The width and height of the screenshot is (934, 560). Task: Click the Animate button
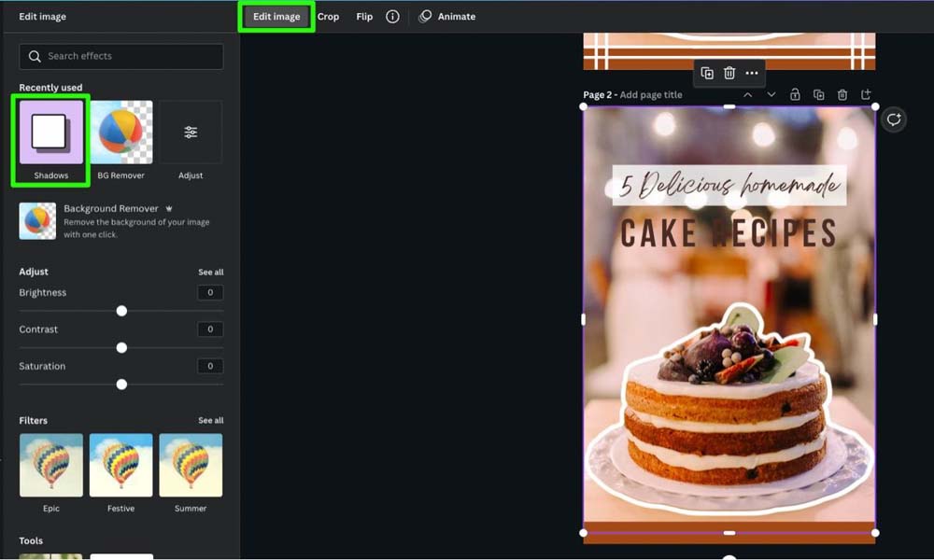click(x=447, y=17)
